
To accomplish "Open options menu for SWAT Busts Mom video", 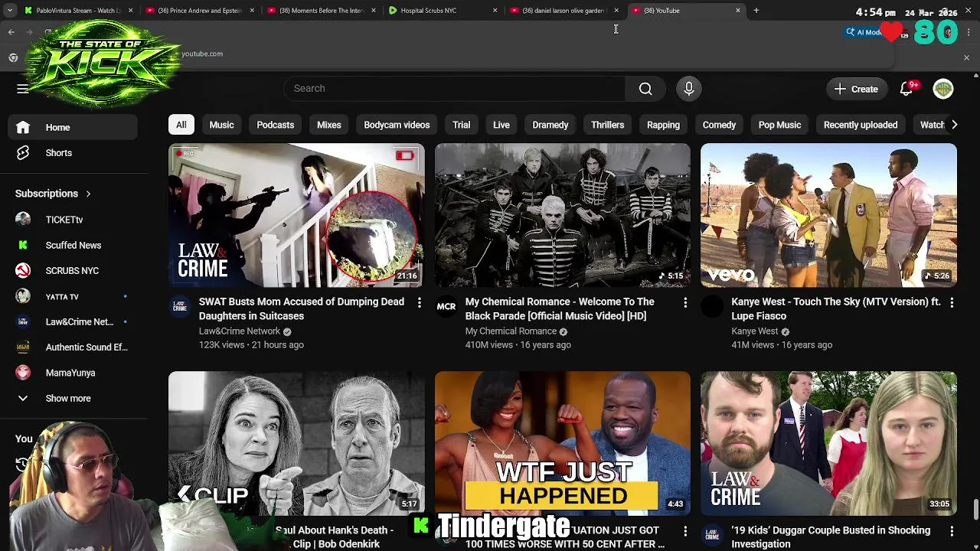I will click(419, 303).
